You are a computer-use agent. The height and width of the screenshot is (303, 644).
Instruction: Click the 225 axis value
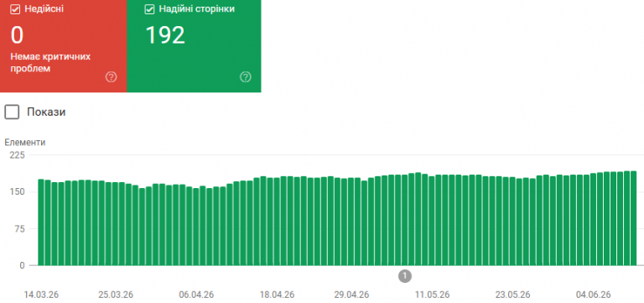17,155
